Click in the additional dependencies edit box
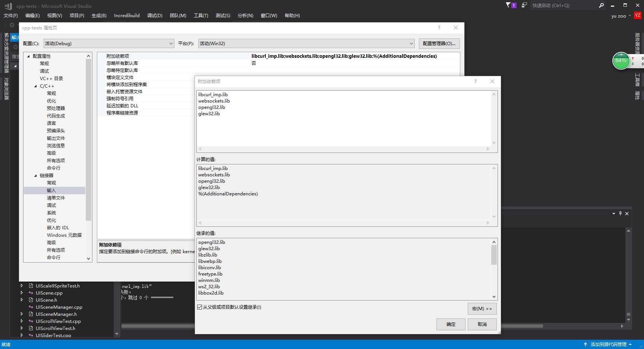 pyautogui.click(x=344, y=118)
